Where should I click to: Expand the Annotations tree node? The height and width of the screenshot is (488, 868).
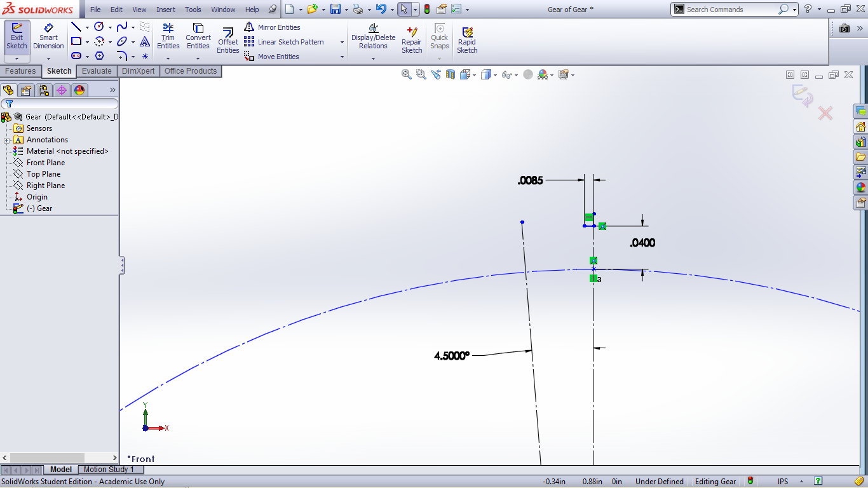pos(6,140)
